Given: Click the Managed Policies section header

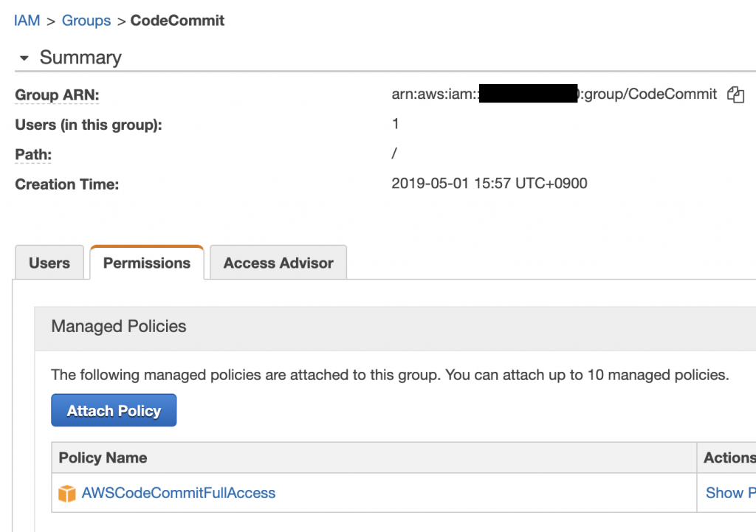Looking at the screenshot, I should coord(395,328).
